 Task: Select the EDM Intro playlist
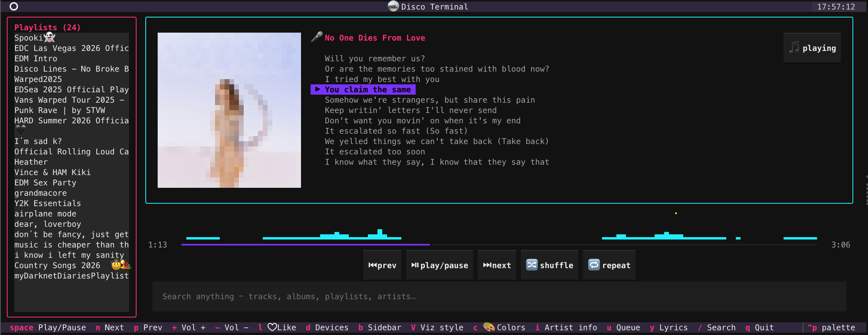coord(72,58)
